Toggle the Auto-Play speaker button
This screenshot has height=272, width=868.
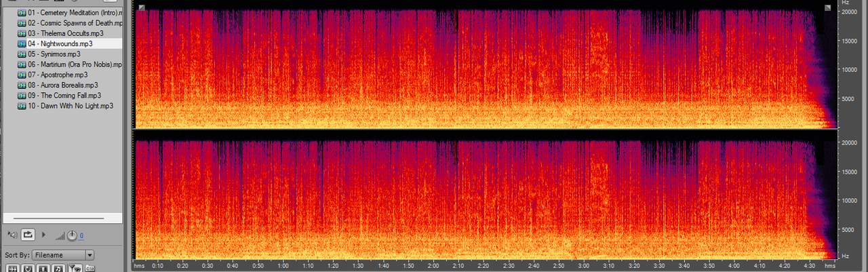pyautogui.click(x=12, y=235)
